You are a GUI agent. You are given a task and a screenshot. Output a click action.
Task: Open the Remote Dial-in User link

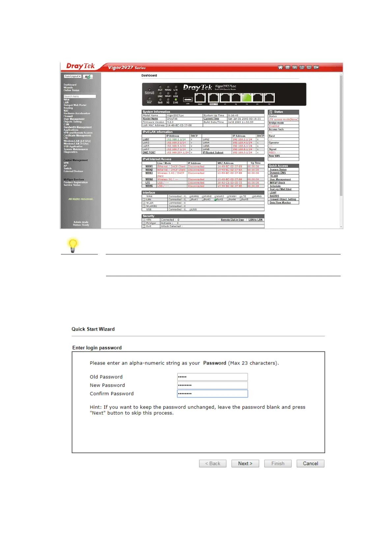[233, 220]
